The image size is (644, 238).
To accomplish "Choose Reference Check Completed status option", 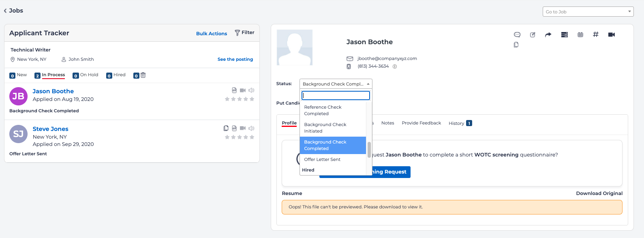I will (323, 110).
